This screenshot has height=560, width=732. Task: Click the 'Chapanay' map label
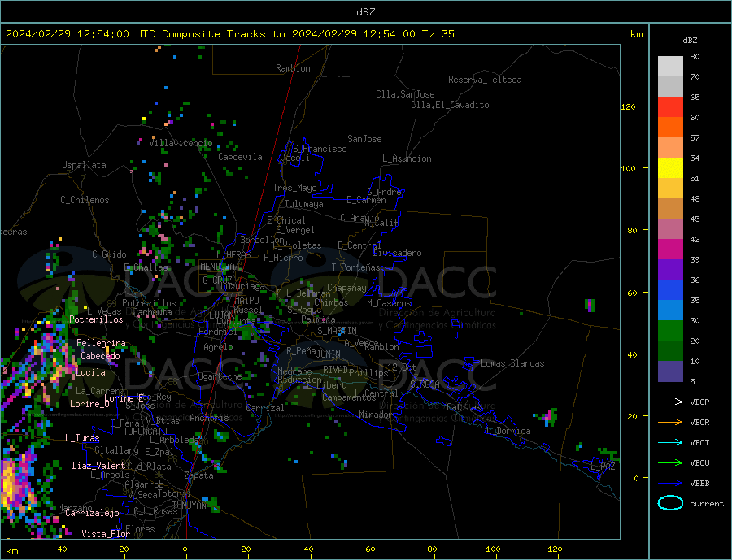346,288
